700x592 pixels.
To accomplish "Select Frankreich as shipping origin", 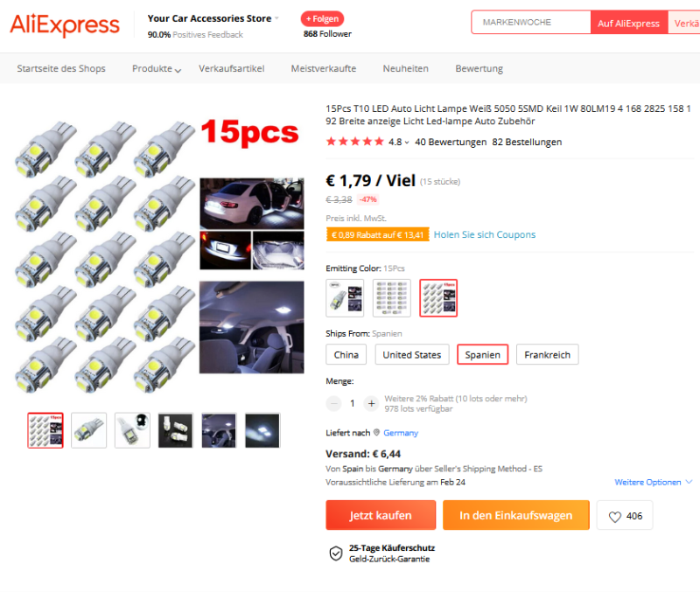I will pyautogui.click(x=548, y=355).
